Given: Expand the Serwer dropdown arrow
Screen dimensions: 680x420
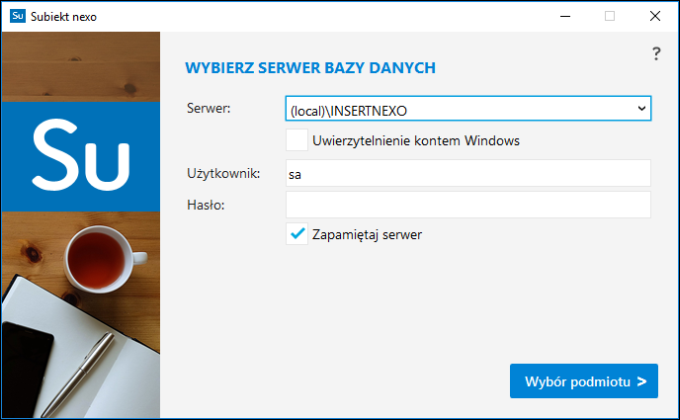Looking at the screenshot, I should click(642, 108).
